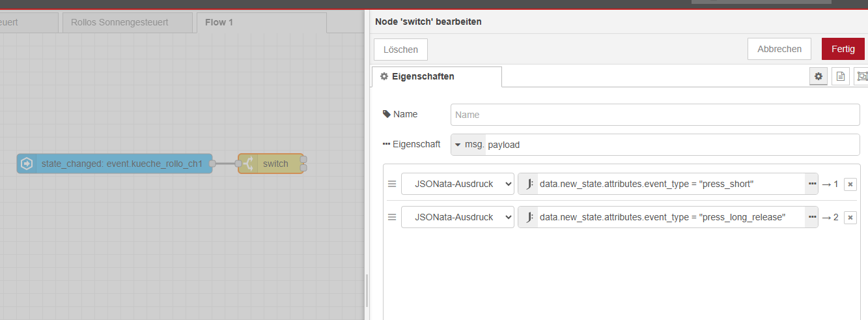Open node description document icon

[x=840, y=76]
